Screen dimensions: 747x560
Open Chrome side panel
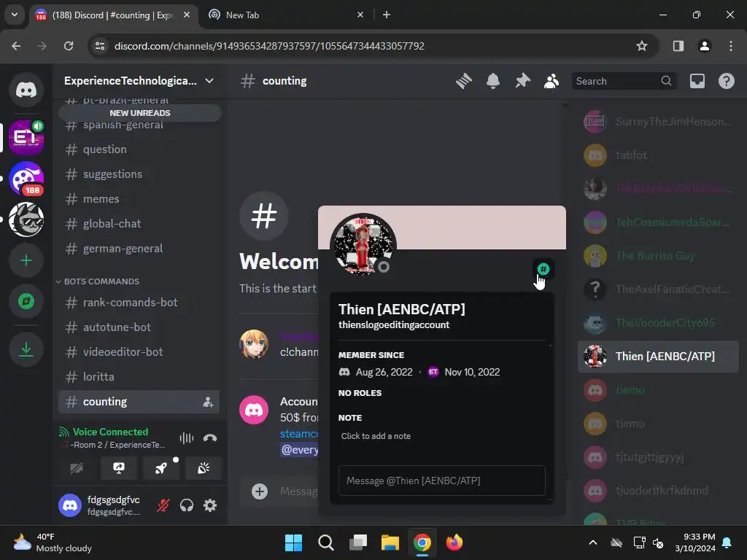pyautogui.click(x=678, y=46)
